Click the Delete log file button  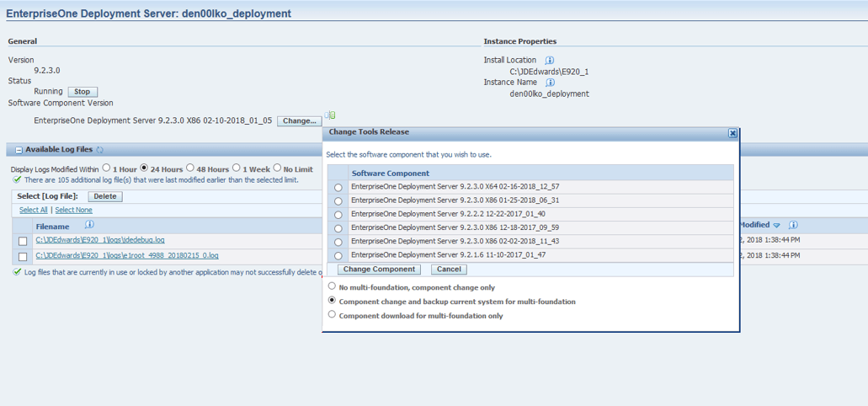coord(105,196)
